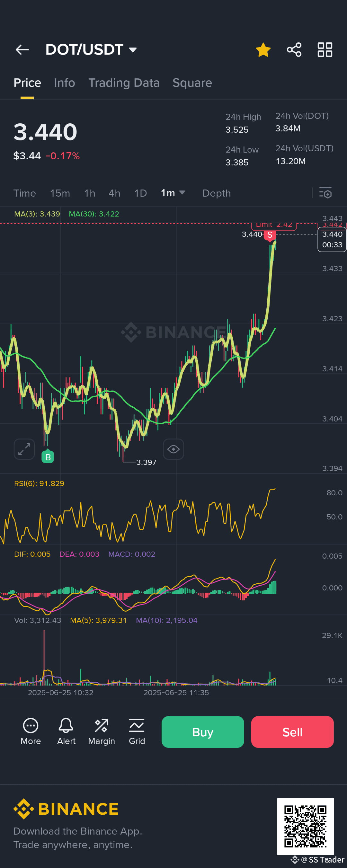347x868 pixels.
Task: Tap the MA(30): 3.422 indicator label
Action: [x=94, y=214]
